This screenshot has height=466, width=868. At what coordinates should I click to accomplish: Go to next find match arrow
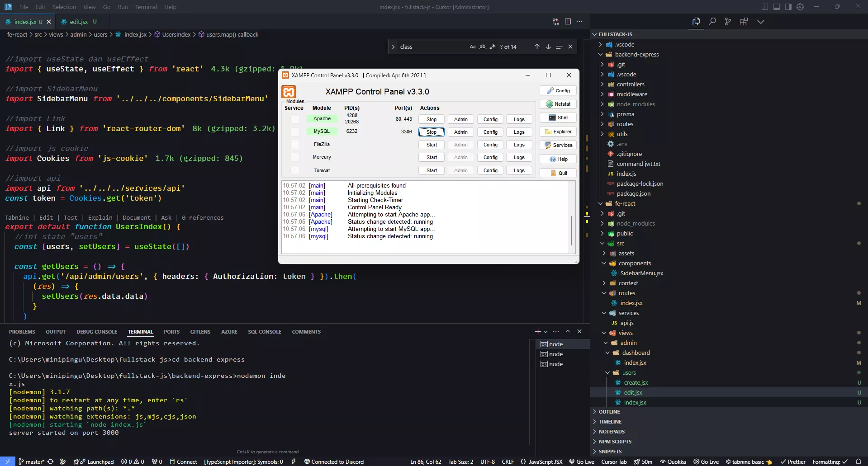click(548, 47)
